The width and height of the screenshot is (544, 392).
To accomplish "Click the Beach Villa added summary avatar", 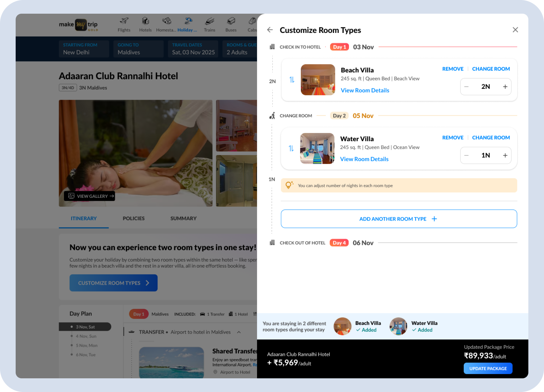I will [x=342, y=327].
